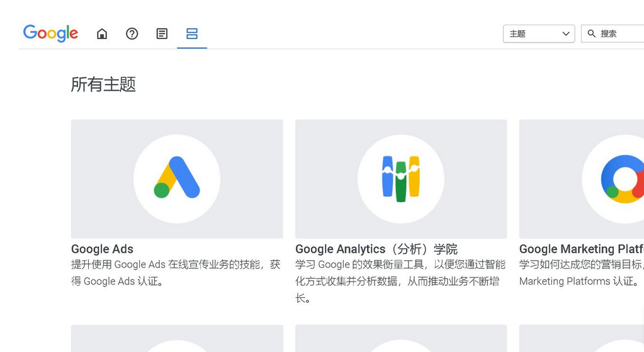Expand the 主题 dropdown
Screen dimensions: 644x352
point(539,34)
